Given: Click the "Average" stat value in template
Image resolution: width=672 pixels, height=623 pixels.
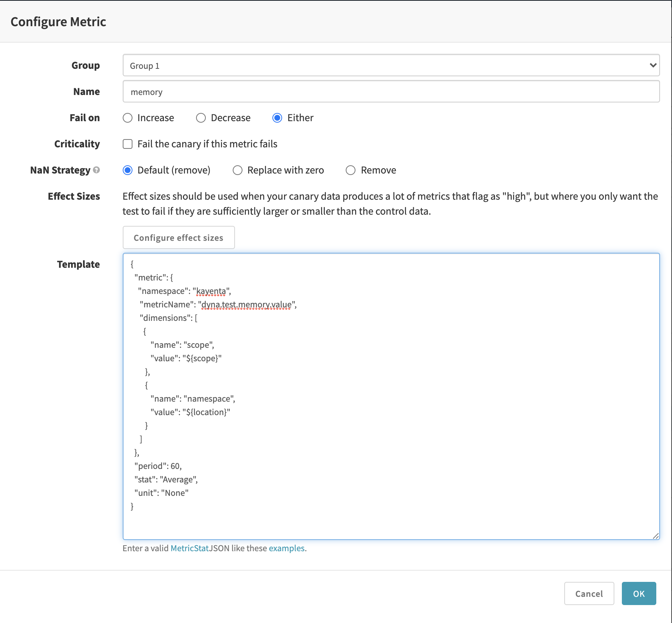Looking at the screenshot, I should click(x=178, y=480).
